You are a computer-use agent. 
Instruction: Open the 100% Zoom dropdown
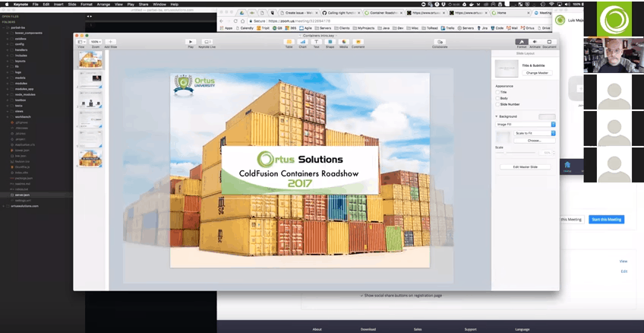coord(96,42)
